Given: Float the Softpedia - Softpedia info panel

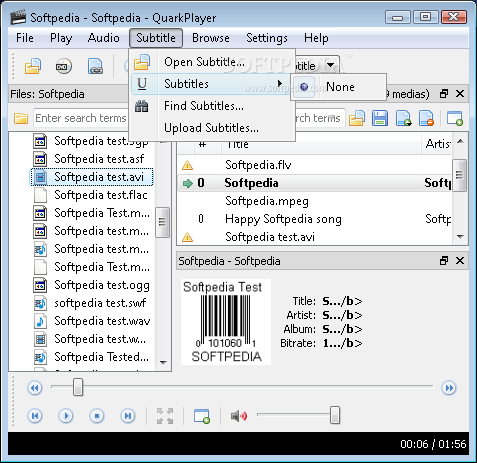Looking at the screenshot, I should 444,261.
